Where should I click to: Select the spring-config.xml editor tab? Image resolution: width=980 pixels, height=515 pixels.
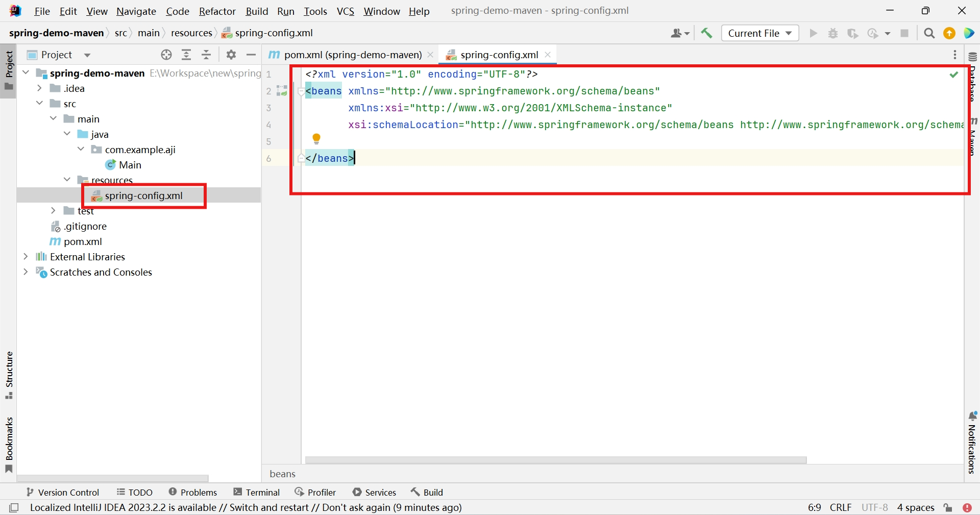(x=499, y=55)
